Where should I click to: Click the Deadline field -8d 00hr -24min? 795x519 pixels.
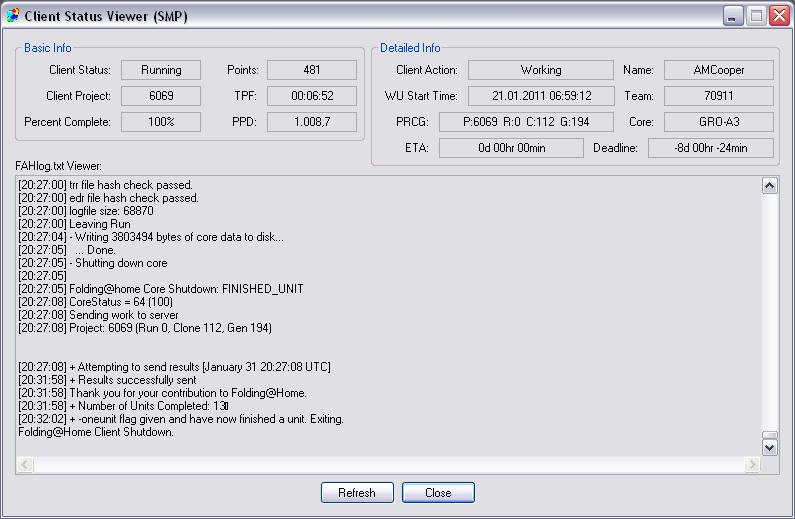[711, 148]
